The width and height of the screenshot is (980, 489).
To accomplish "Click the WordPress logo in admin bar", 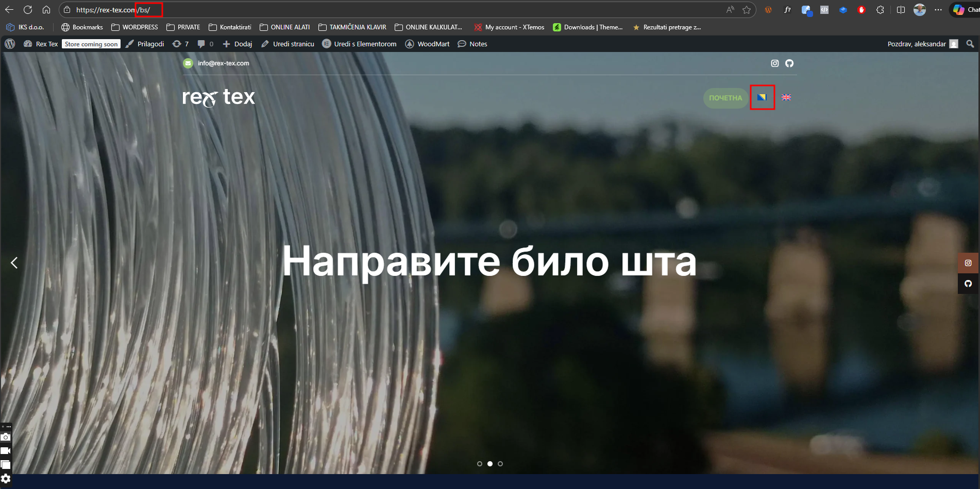I will 10,44.
